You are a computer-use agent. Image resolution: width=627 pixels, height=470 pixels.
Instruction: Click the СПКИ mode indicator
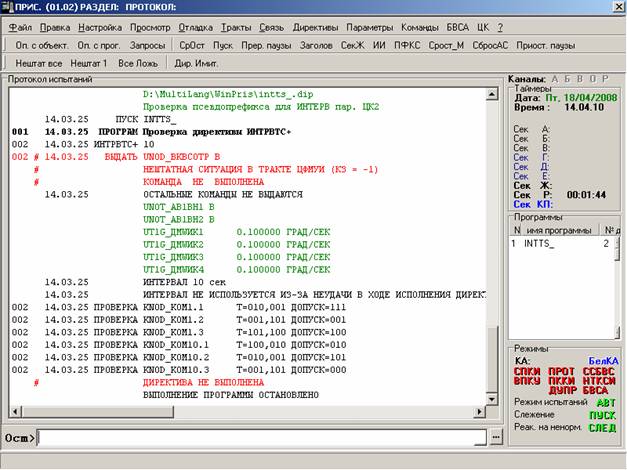tap(527, 372)
